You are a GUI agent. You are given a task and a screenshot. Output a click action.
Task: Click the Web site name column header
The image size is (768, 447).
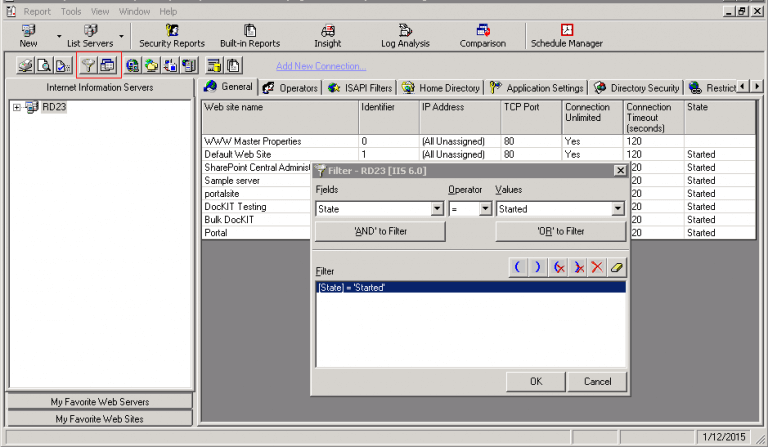pyautogui.click(x=280, y=118)
